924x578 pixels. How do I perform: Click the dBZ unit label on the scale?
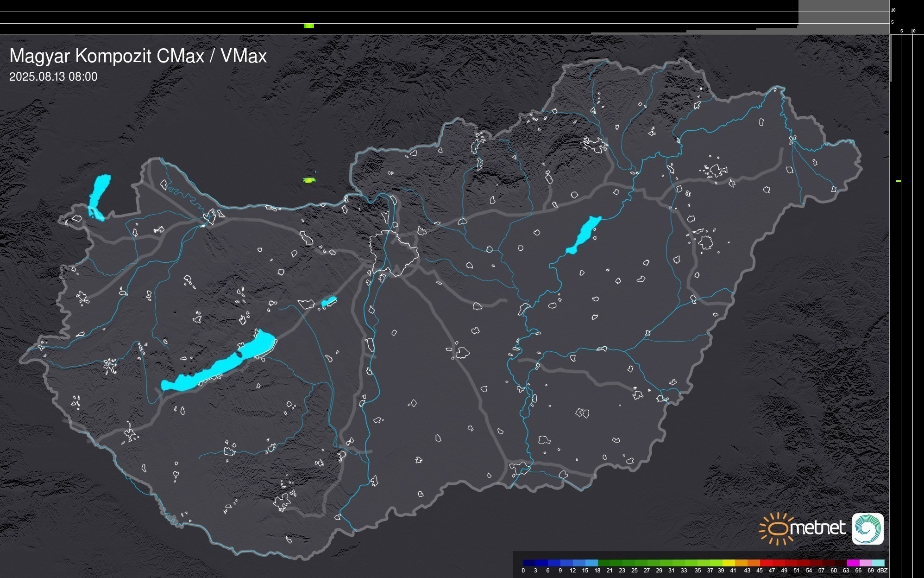tap(882, 571)
